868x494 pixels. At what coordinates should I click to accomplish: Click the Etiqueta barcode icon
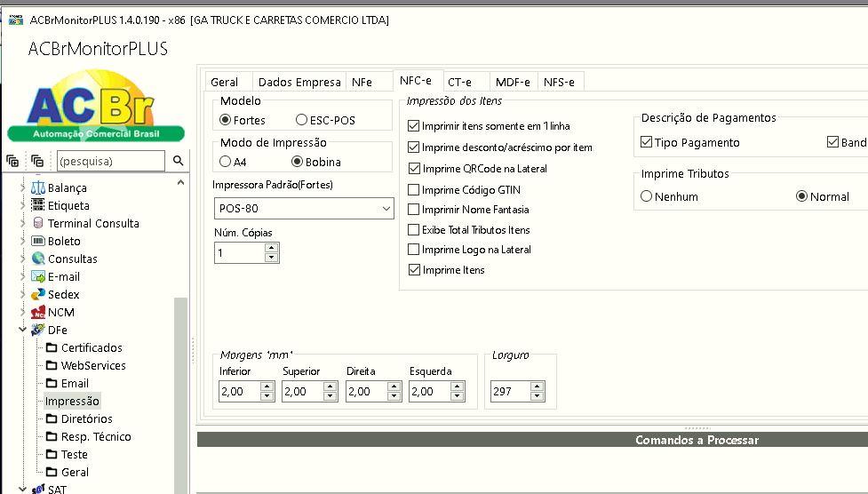(37, 205)
